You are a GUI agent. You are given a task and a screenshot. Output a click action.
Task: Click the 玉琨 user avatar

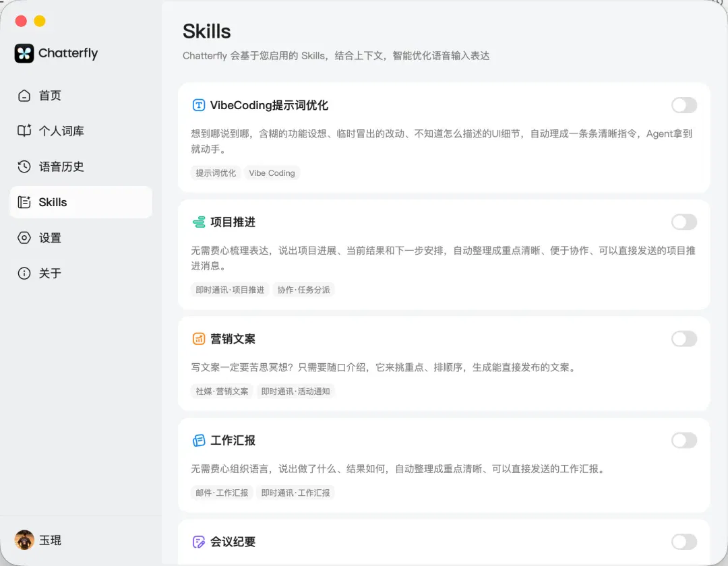click(24, 540)
